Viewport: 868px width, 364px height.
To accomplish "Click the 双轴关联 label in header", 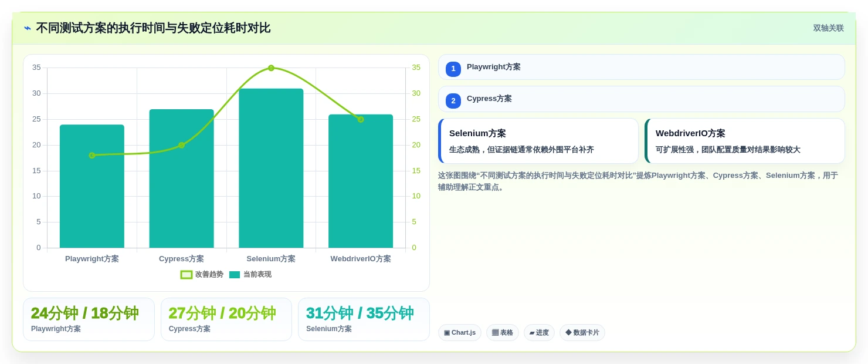I will click(x=828, y=28).
